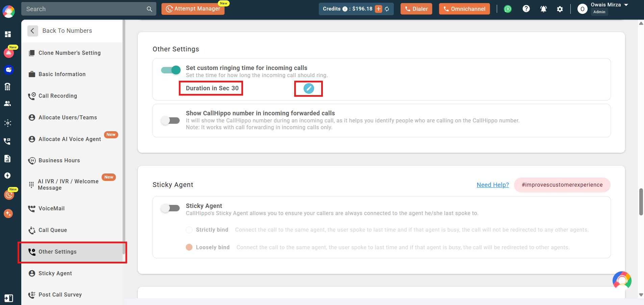Open VoiceMail menu item

(72, 209)
